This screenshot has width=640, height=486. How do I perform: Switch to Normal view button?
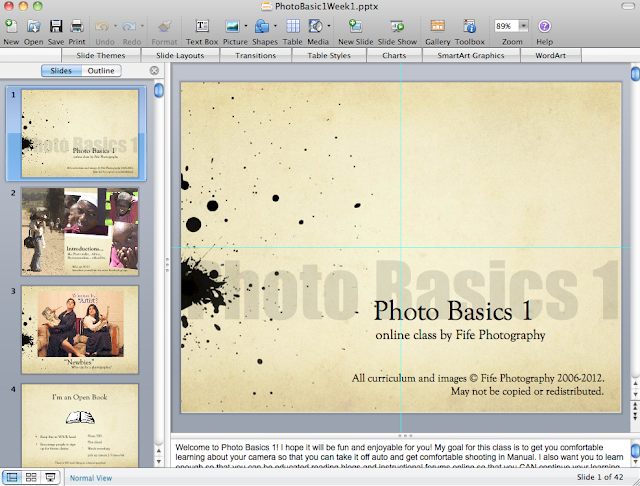[x=11, y=478]
